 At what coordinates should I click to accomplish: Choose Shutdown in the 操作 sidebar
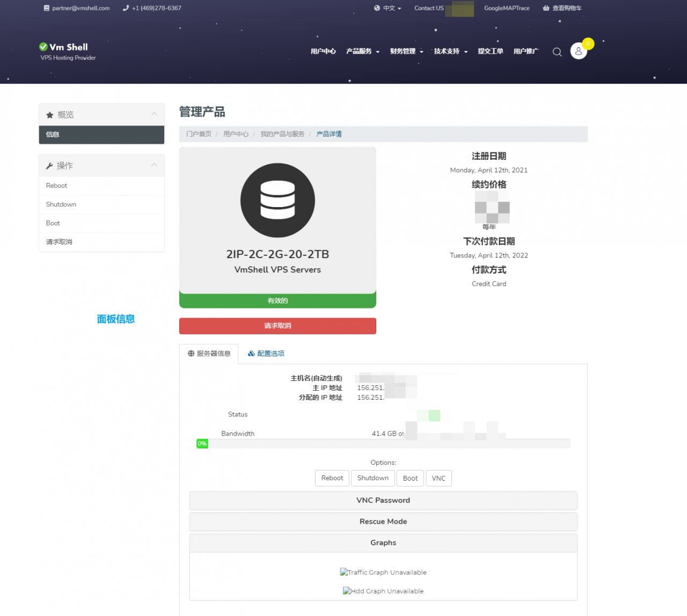(101, 204)
